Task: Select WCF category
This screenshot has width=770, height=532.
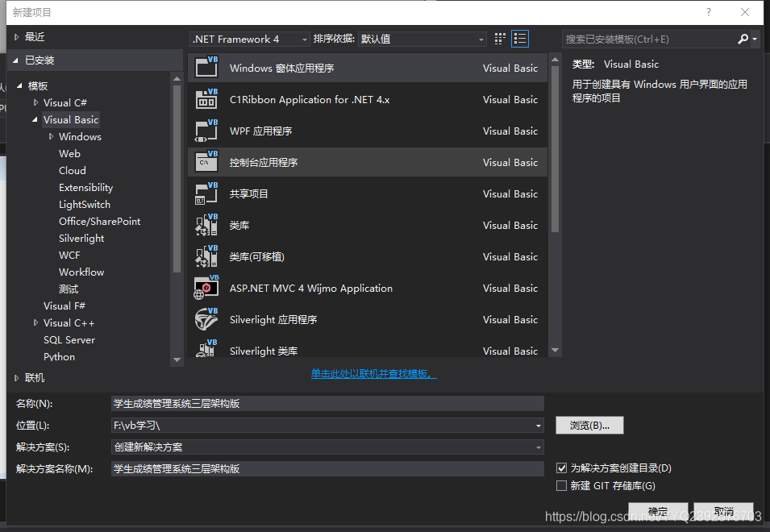Action: (69, 256)
